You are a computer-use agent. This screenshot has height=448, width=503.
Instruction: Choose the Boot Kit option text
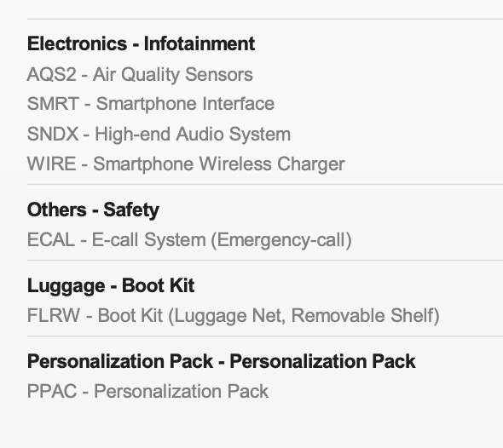click(130, 315)
